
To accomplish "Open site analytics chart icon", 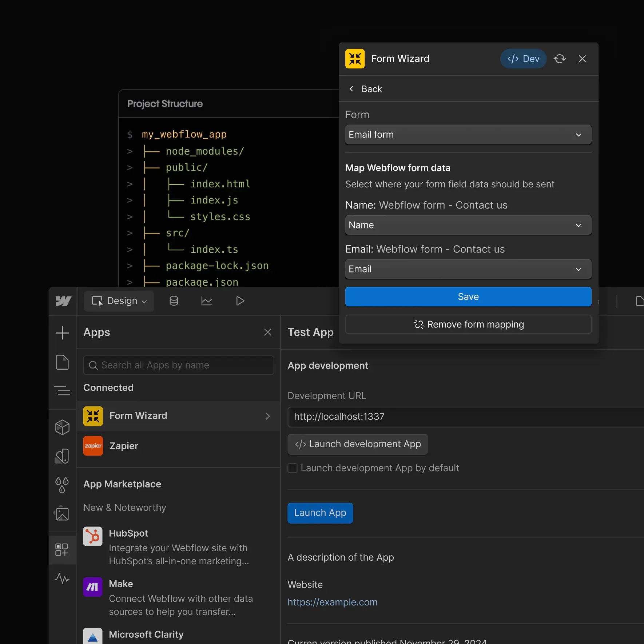I will click(x=207, y=301).
